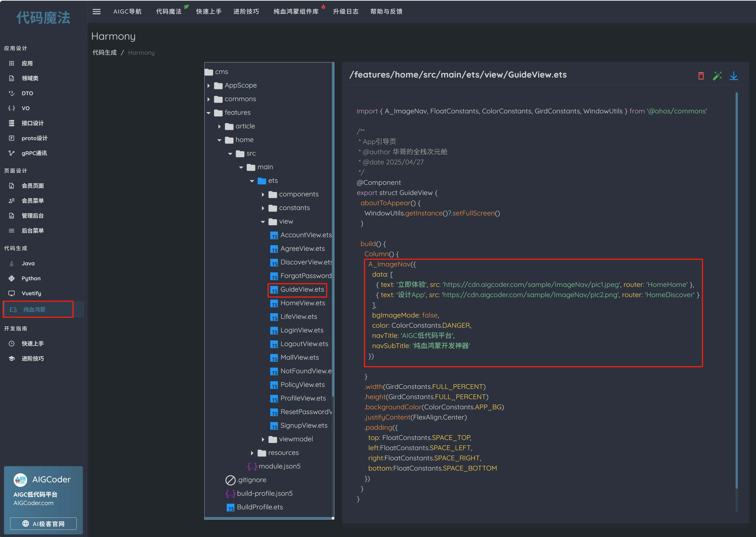
Task: Click the code panel vertical scrollbar
Action: 736,291
